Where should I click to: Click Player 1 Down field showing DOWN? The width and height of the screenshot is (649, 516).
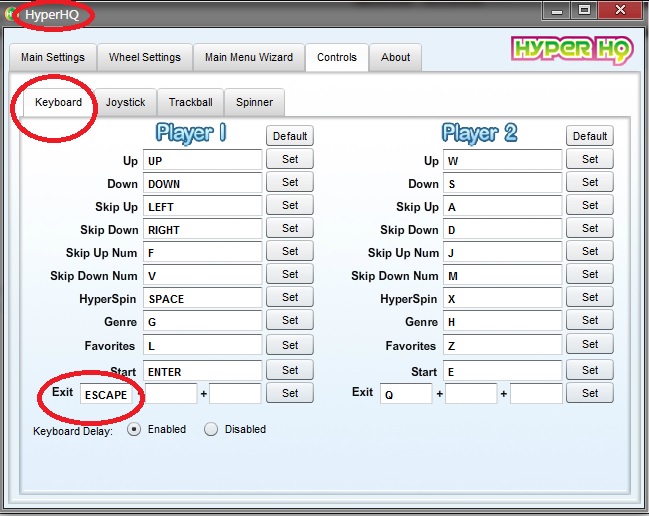tap(202, 183)
